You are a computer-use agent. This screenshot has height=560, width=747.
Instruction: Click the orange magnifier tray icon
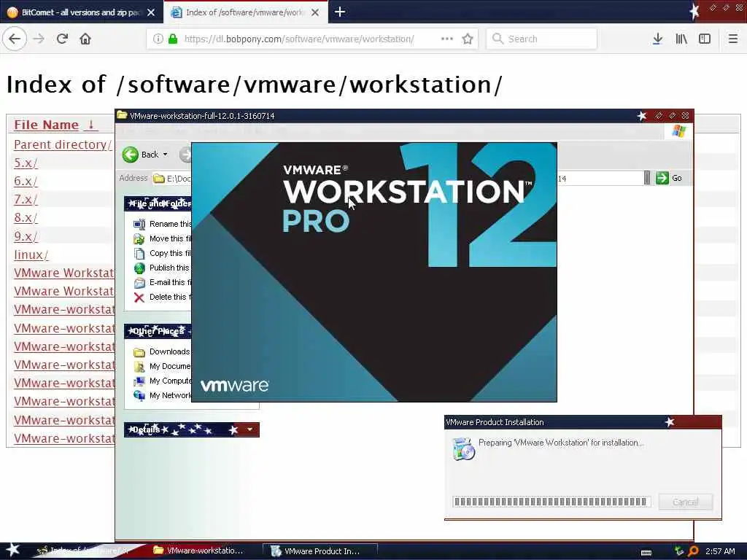coord(694,551)
